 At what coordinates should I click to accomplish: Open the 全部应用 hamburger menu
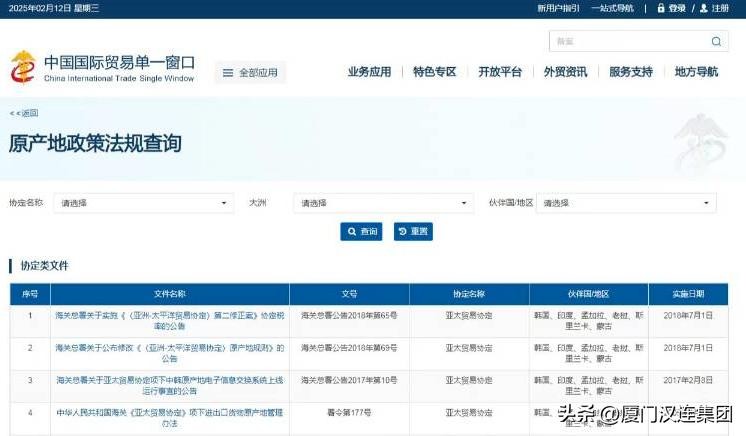click(250, 73)
